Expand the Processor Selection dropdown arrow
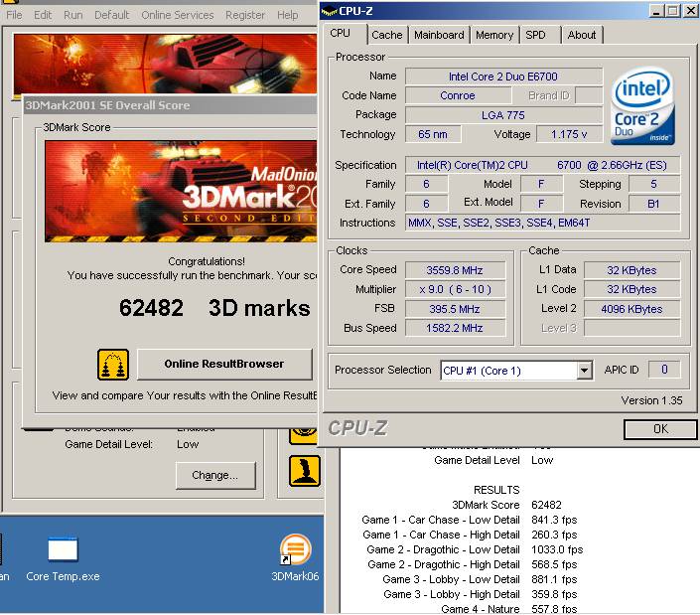This screenshot has width=700, height=615. (x=584, y=371)
